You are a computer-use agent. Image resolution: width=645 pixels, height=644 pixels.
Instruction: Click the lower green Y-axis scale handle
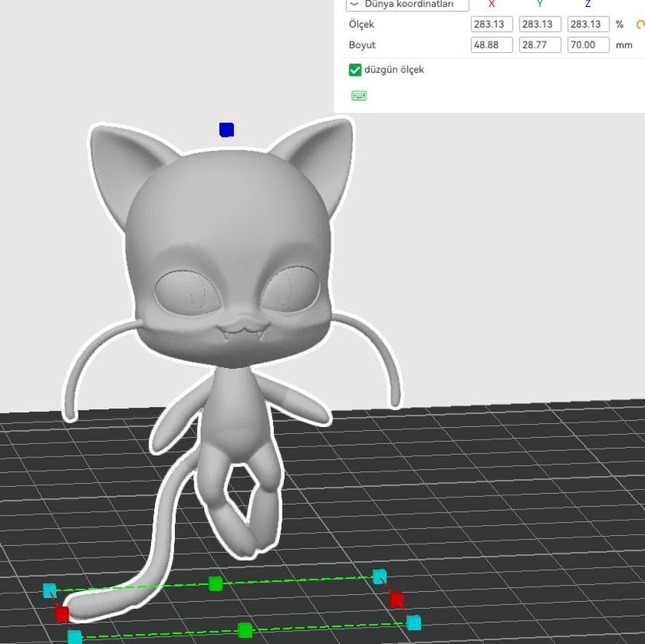(245, 630)
